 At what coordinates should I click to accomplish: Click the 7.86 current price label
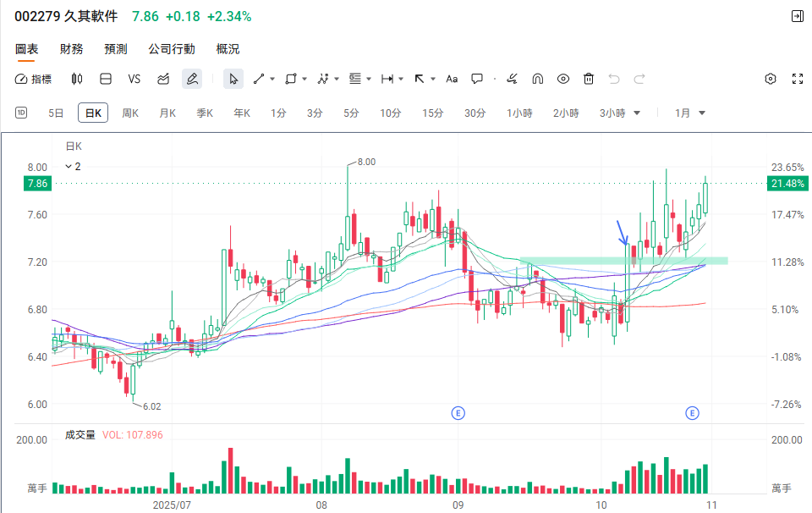(37, 184)
